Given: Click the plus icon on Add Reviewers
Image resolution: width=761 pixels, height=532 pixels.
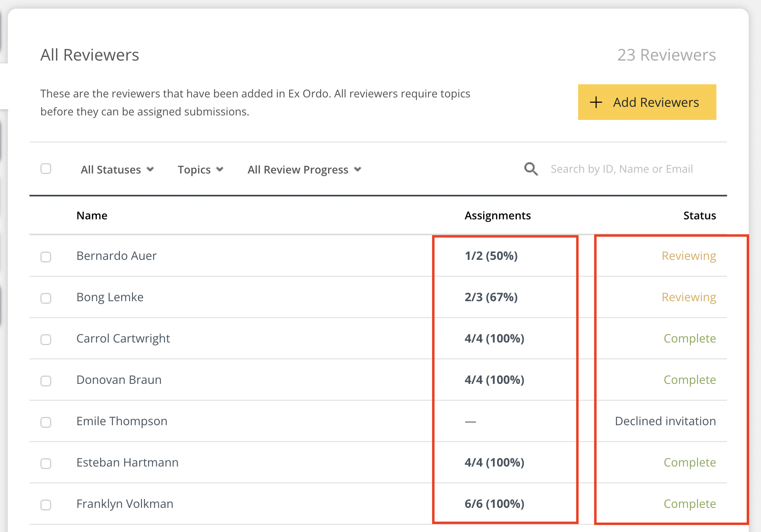Looking at the screenshot, I should 596,102.
